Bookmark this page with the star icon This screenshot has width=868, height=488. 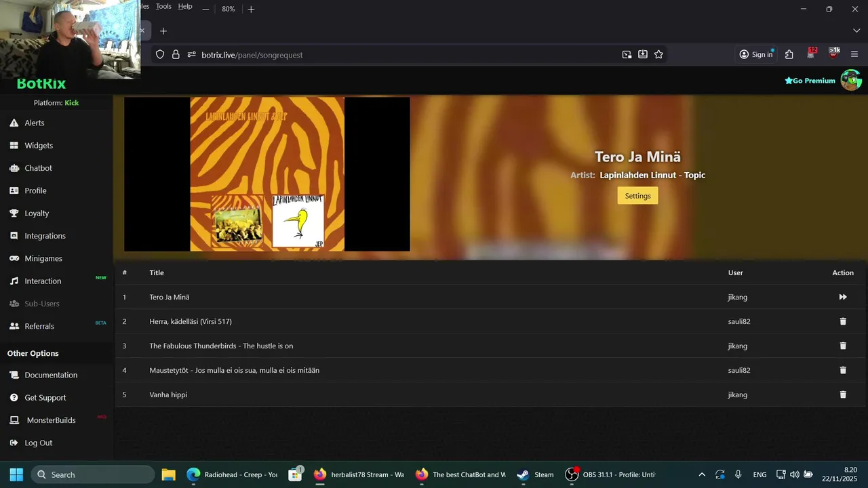(x=658, y=54)
